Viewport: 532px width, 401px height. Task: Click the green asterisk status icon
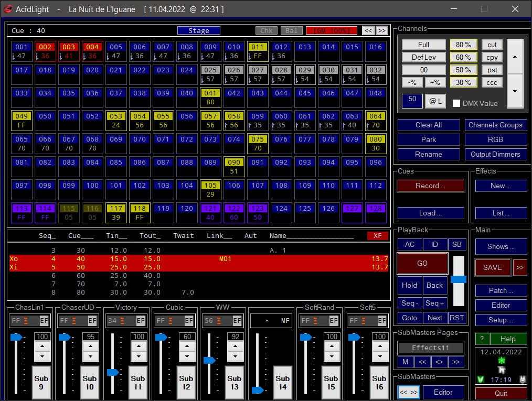click(x=501, y=361)
